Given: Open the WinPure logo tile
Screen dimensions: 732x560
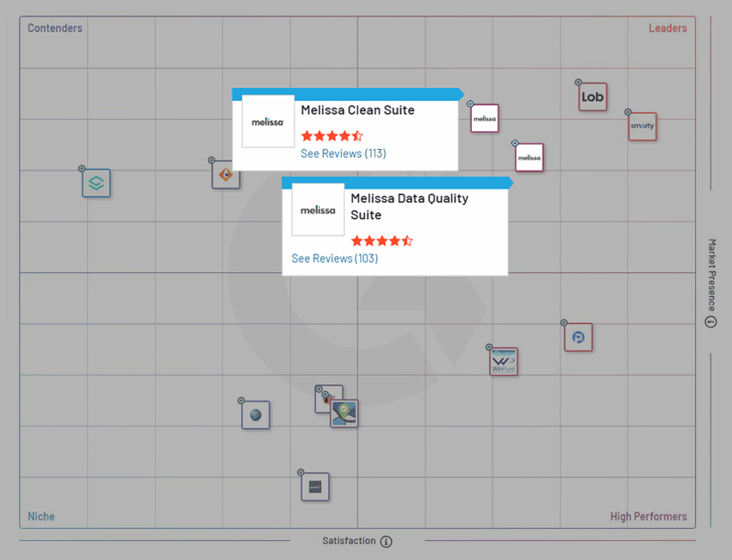Looking at the screenshot, I should point(504,362).
